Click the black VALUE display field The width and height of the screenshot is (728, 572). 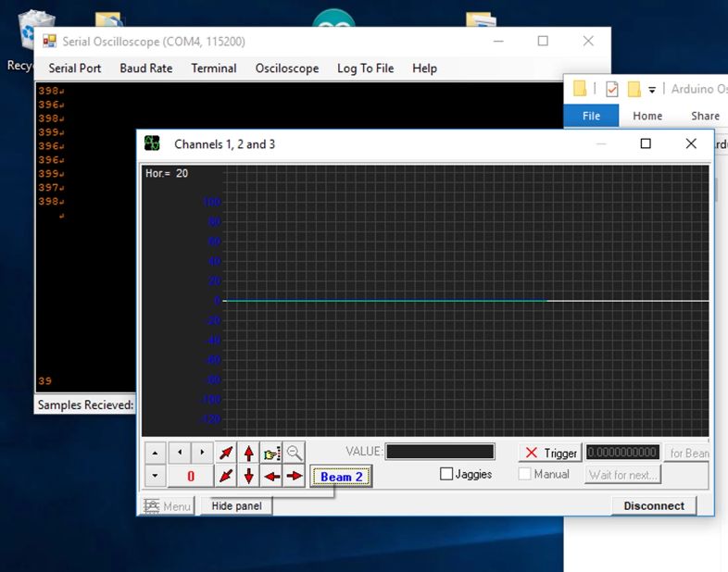point(440,452)
